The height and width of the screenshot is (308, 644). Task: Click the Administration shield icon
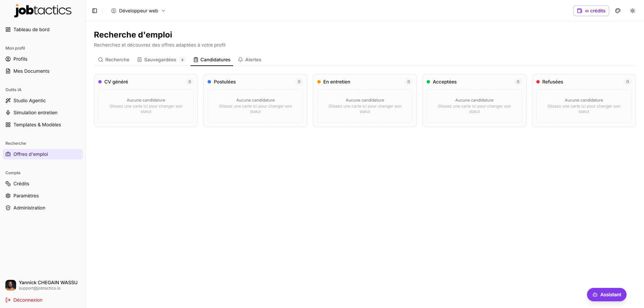click(8, 208)
